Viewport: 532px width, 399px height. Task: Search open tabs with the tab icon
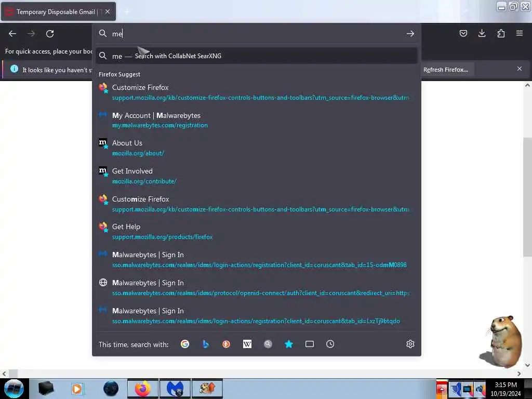click(x=310, y=344)
